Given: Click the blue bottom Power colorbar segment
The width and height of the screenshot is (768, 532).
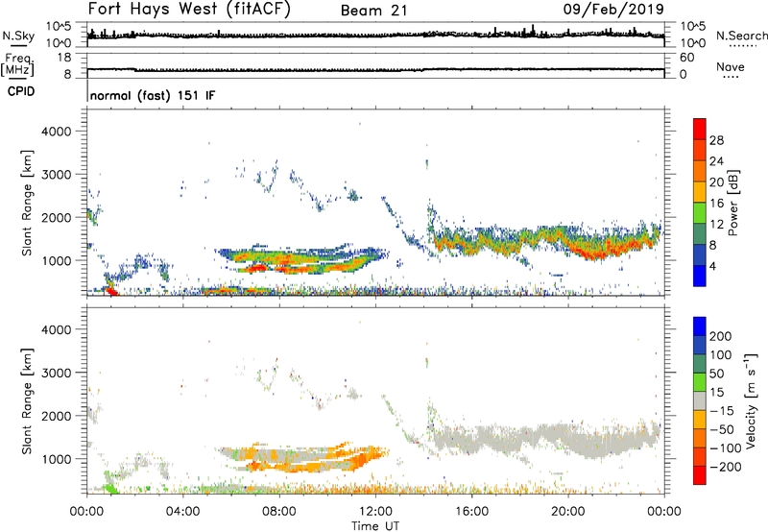Looking at the screenshot, I should (700, 276).
